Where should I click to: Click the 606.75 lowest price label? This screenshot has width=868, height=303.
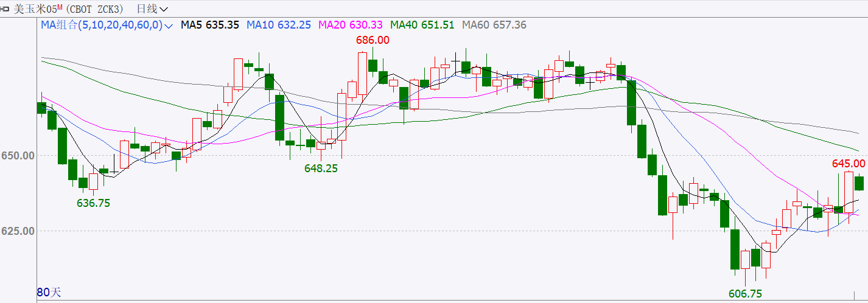pos(745,294)
